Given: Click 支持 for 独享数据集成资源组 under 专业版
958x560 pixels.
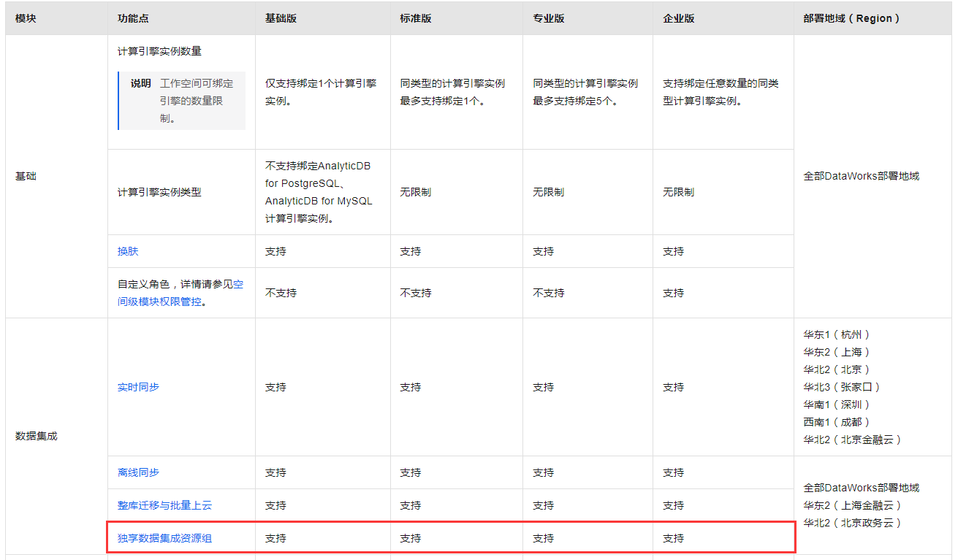Looking at the screenshot, I should click(x=544, y=538).
